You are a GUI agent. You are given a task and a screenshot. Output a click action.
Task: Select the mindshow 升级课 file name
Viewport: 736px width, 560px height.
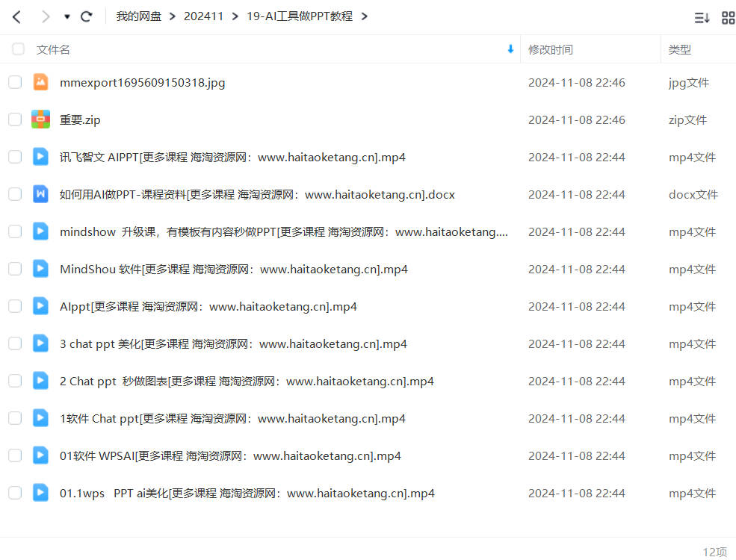click(284, 231)
